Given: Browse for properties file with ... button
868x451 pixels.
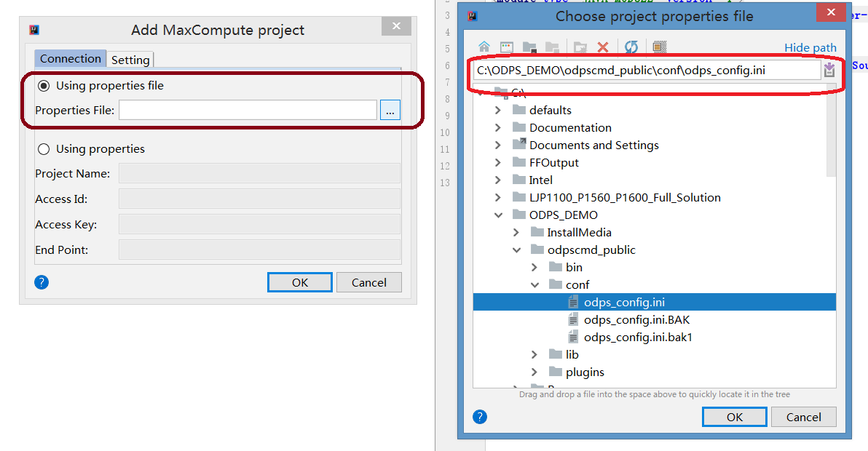Looking at the screenshot, I should tap(390, 110).
